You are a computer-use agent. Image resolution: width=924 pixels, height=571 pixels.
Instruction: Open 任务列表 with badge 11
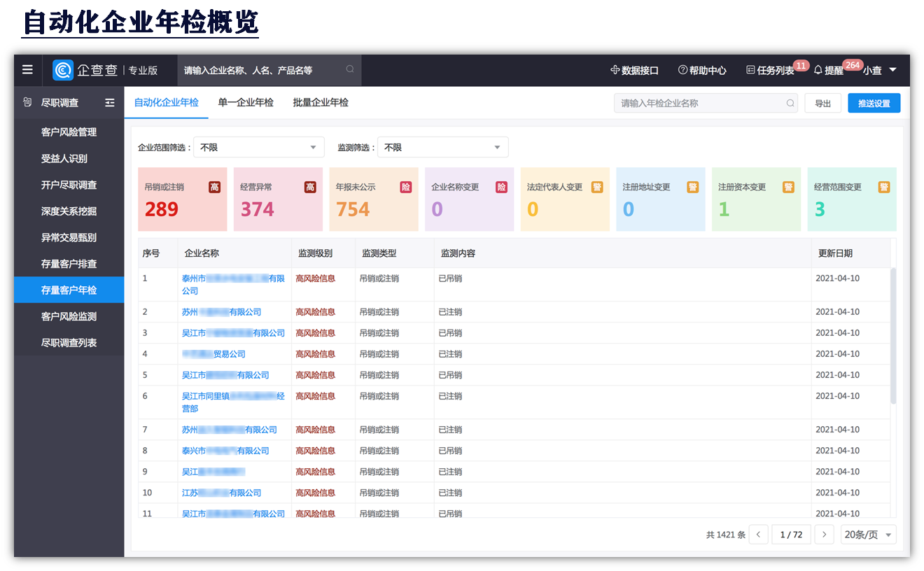pyautogui.click(x=770, y=70)
